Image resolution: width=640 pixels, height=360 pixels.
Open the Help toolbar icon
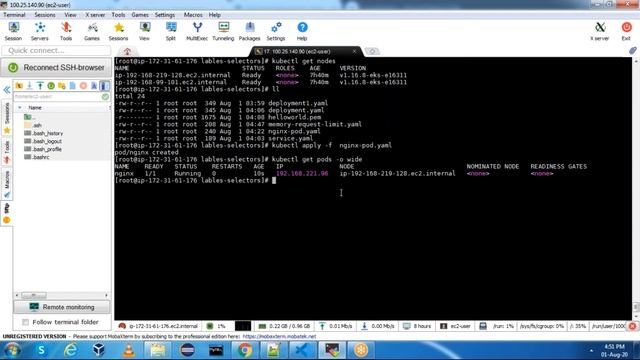(x=302, y=31)
